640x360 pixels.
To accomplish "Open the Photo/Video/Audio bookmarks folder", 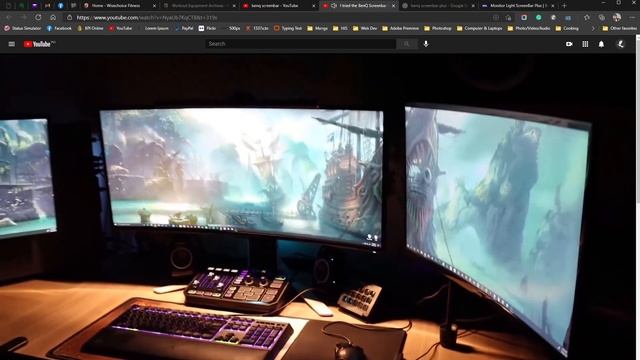I will (x=529, y=28).
